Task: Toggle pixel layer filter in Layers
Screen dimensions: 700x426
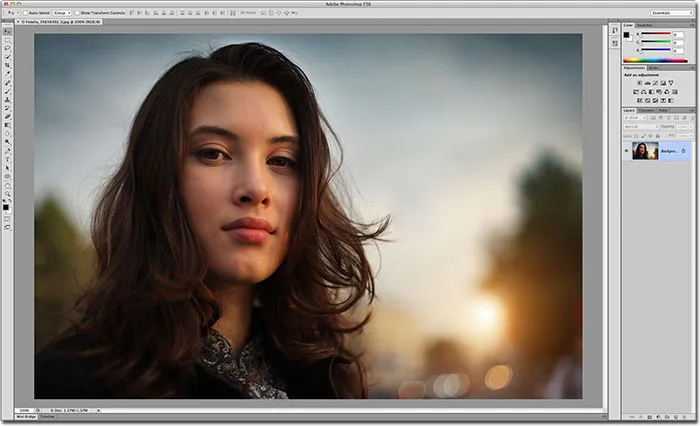Action: (x=653, y=118)
